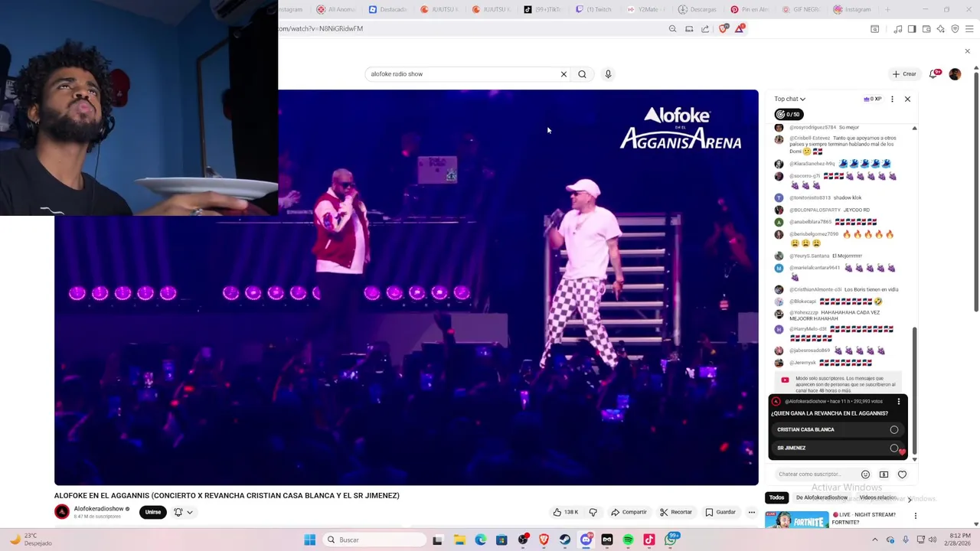Open Spotify from the taskbar

[x=629, y=540]
